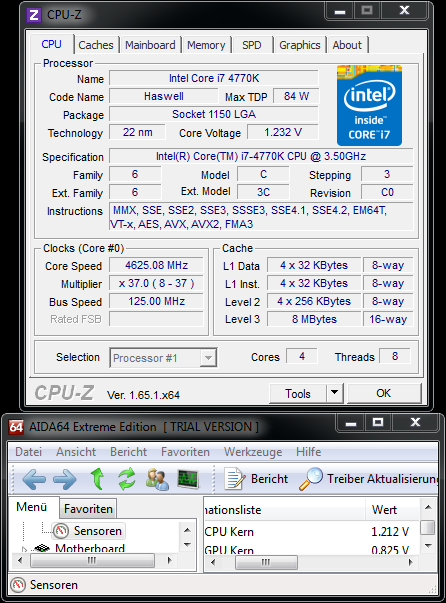
Task: Maximize the AIDA64 window
Action: [x=378, y=423]
